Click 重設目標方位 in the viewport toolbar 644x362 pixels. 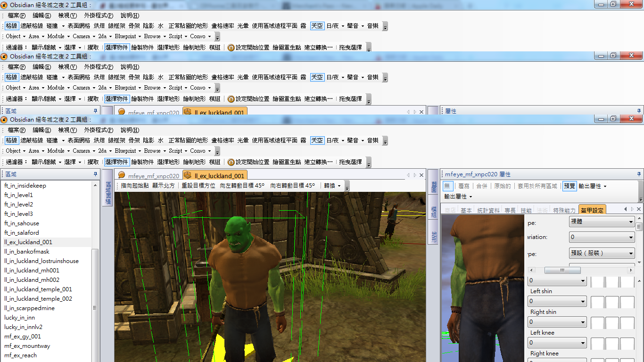[x=198, y=186]
